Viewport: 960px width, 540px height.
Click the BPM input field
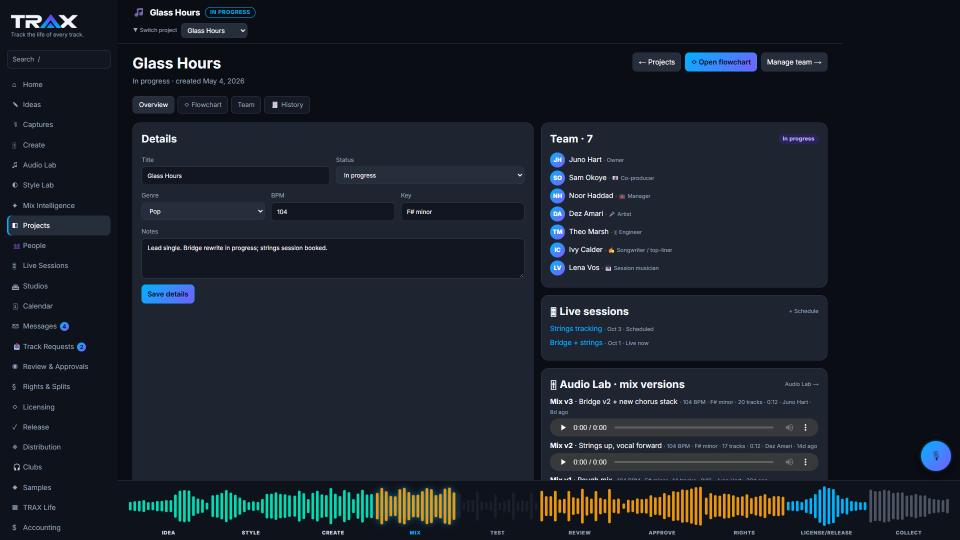pos(332,211)
